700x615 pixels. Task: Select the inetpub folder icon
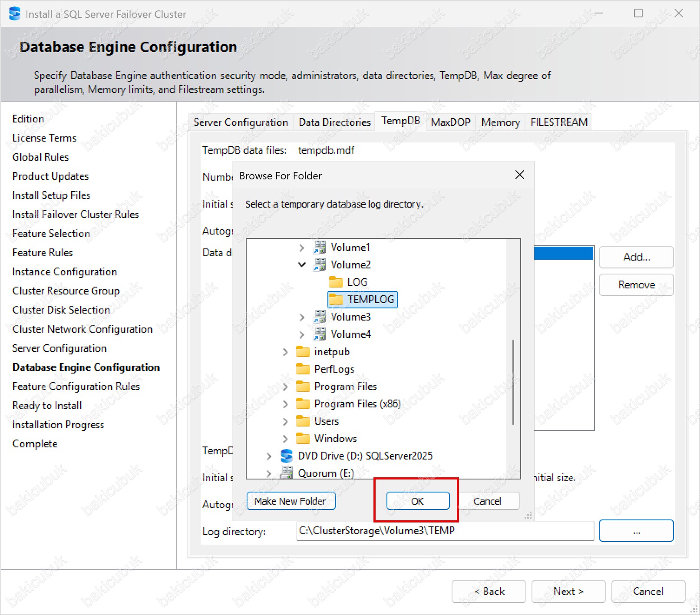[x=303, y=351]
